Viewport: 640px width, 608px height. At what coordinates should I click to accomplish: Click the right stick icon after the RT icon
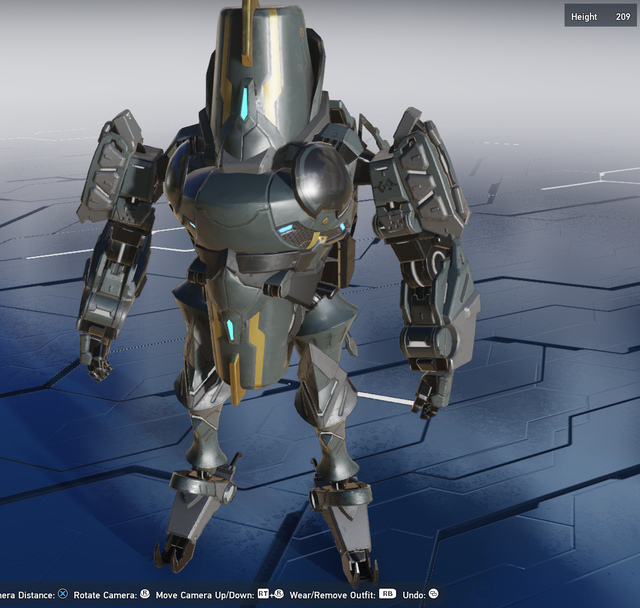[x=279, y=594]
